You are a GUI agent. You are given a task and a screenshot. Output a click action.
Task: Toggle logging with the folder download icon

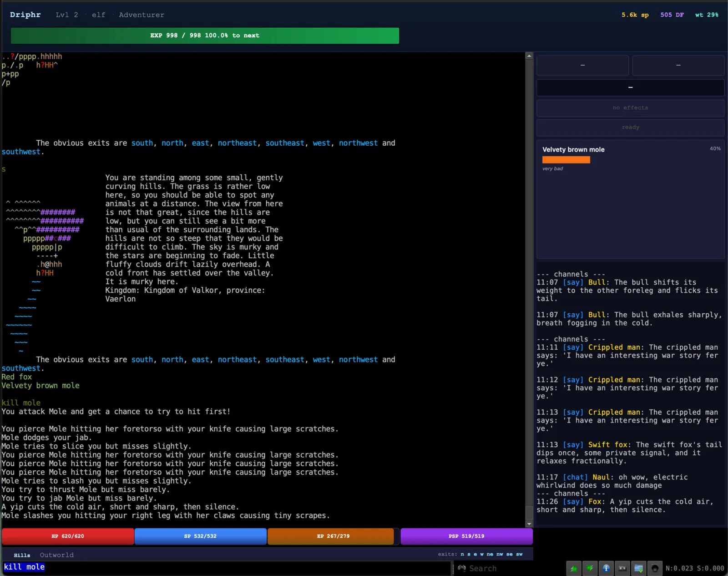pyautogui.click(x=638, y=568)
